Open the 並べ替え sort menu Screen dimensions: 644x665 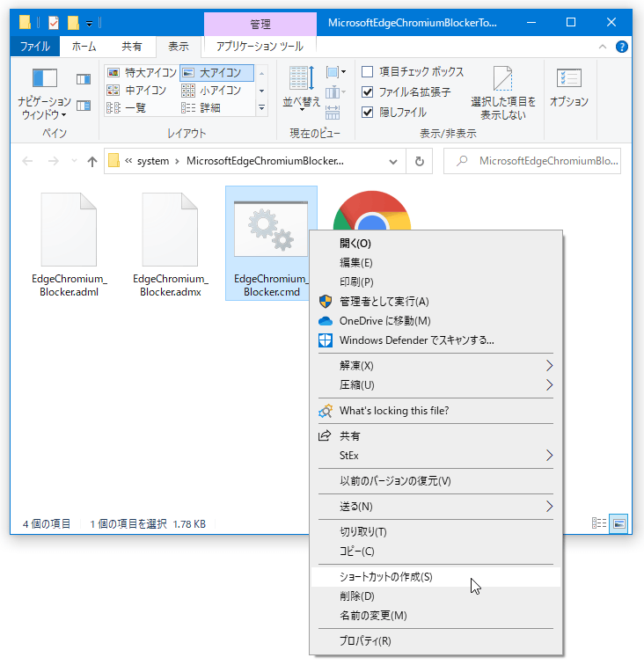click(302, 90)
